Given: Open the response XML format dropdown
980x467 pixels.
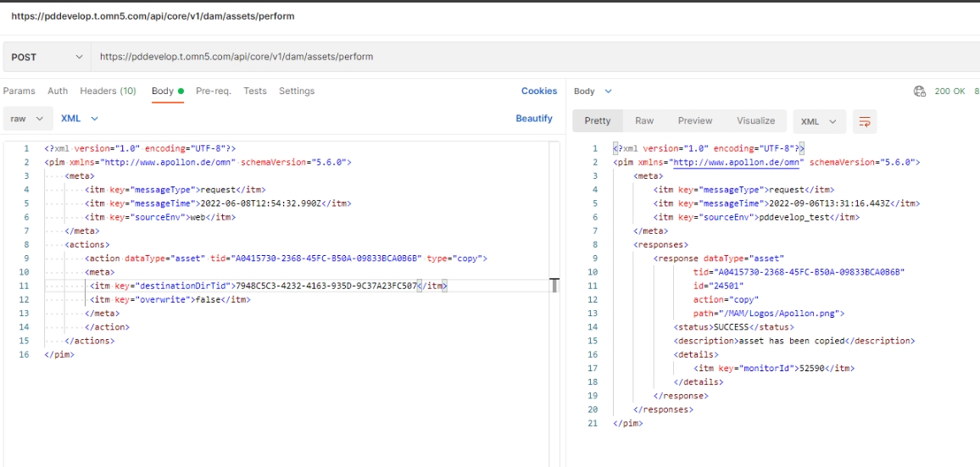Looking at the screenshot, I should pyautogui.click(x=819, y=121).
